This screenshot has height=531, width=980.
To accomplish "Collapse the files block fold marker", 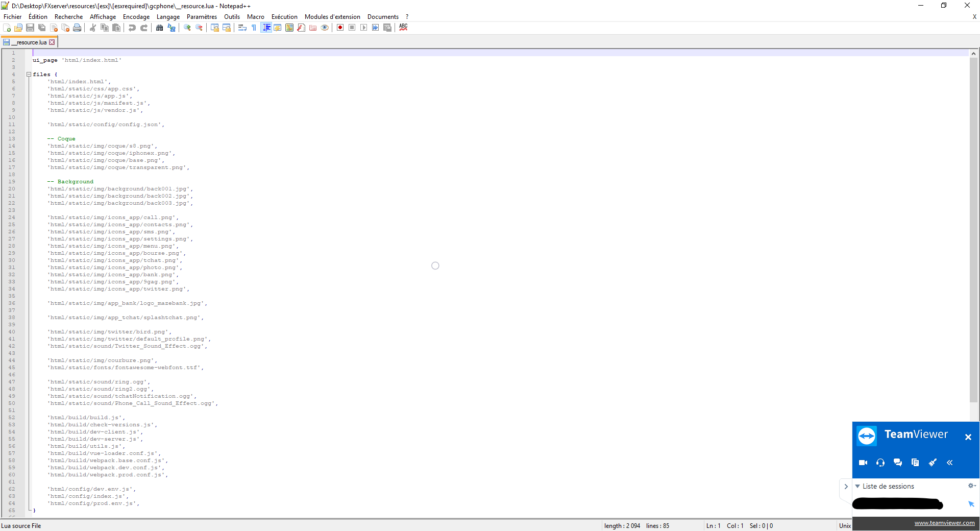I will 29,75.
